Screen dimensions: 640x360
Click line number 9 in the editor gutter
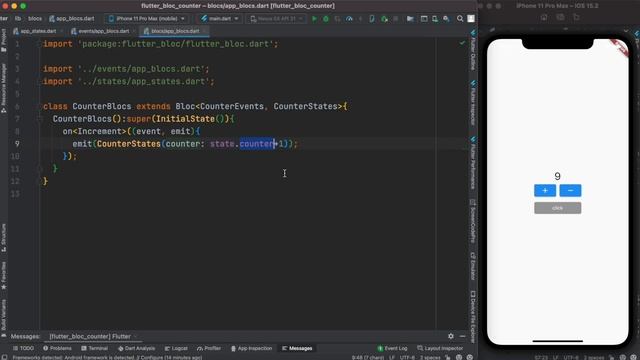coord(17,144)
